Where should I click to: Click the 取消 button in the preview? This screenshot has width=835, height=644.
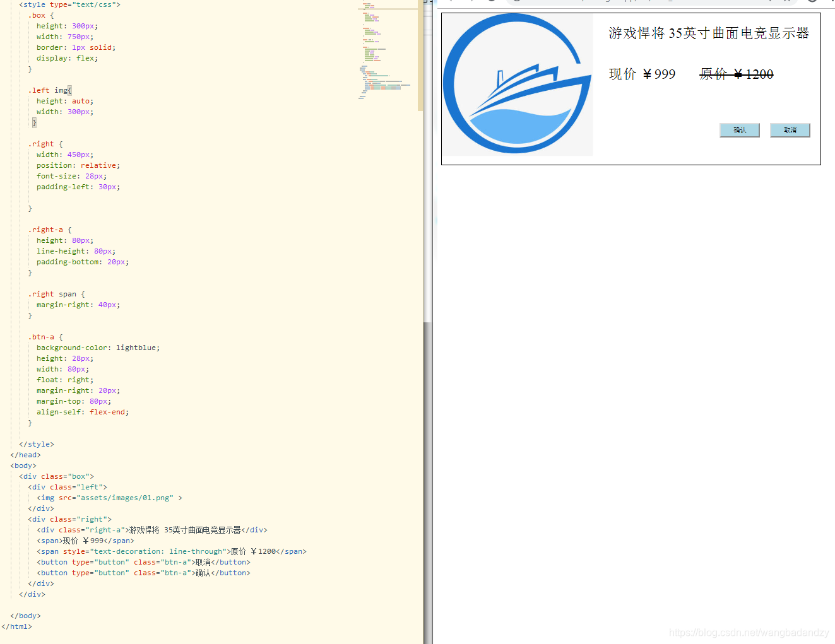[790, 130]
